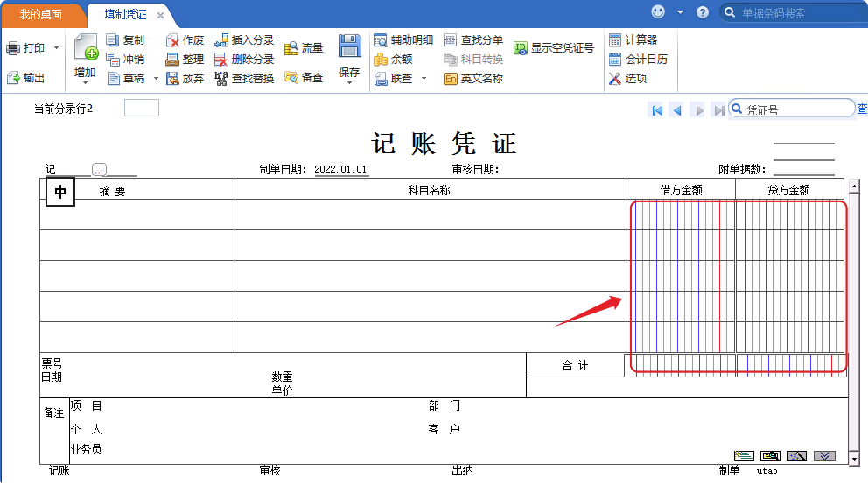The image size is (868, 486).
Task: Go to previous voucher navigation button
Action: pos(677,111)
